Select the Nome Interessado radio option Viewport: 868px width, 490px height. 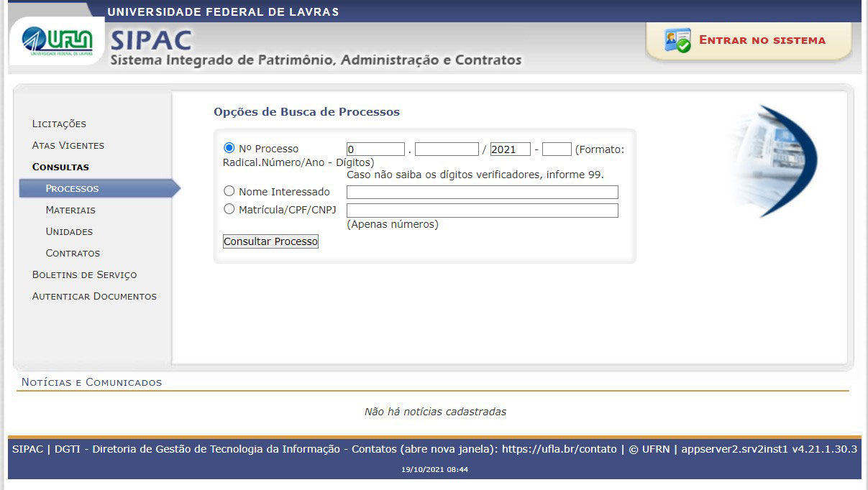229,191
